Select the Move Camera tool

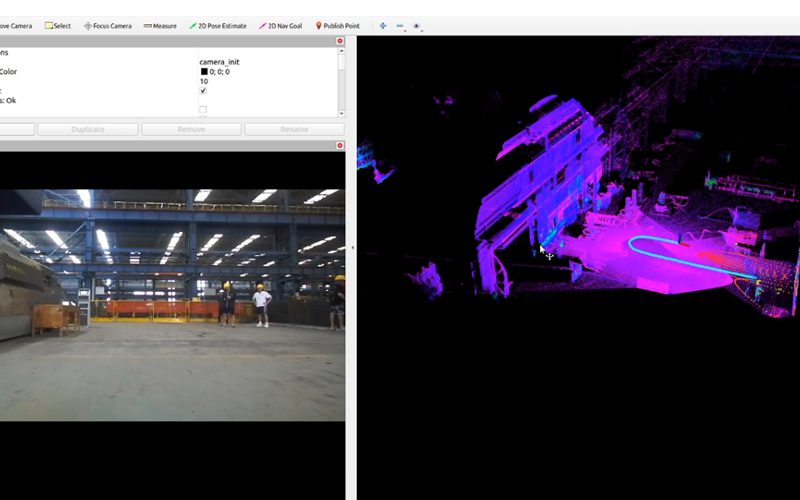[16, 25]
